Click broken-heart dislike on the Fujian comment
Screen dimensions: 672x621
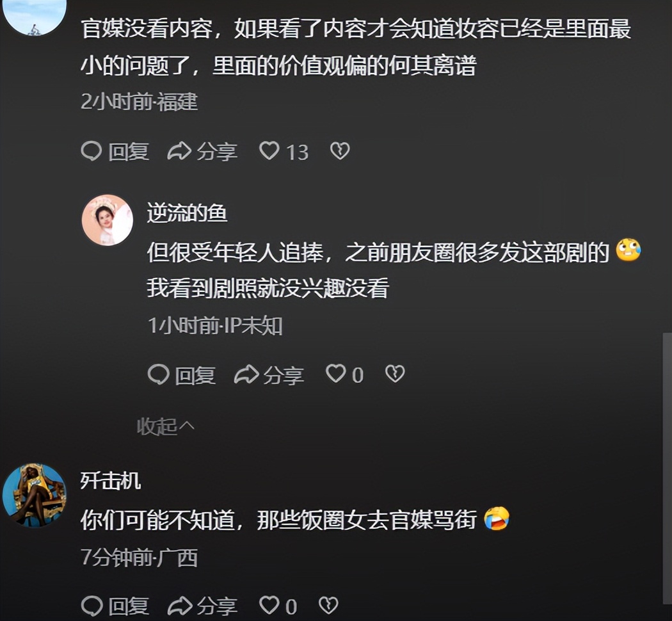[340, 151]
